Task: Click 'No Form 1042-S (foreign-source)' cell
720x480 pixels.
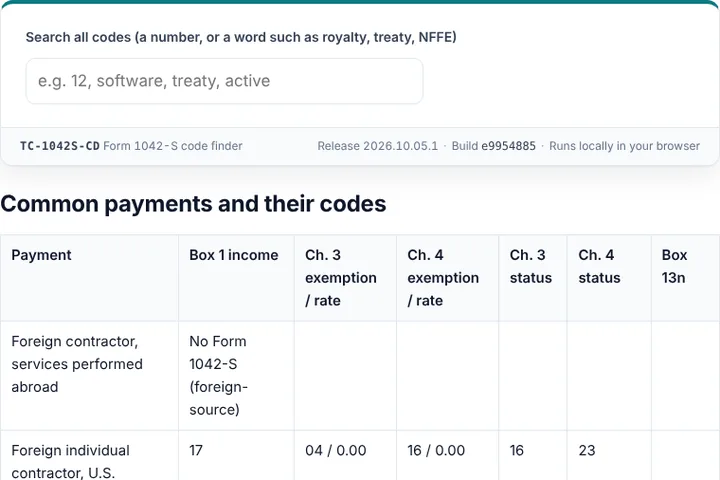Action: coord(236,376)
